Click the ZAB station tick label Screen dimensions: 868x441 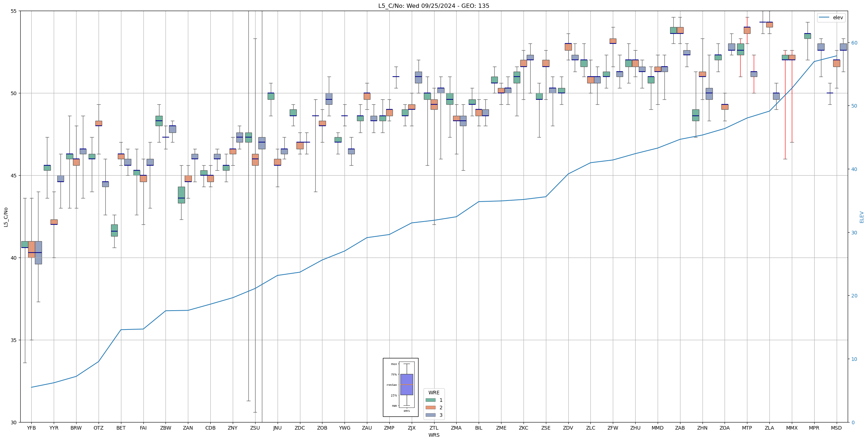pos(680,428)
